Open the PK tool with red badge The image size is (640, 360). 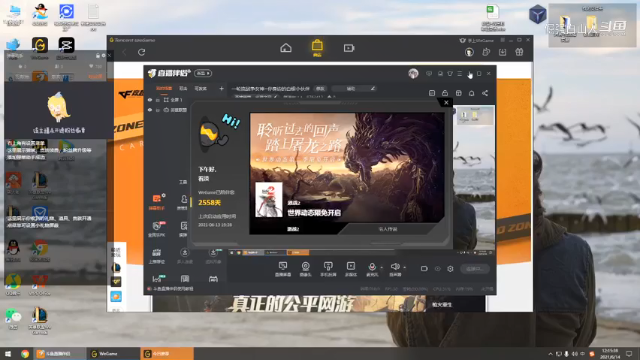coord(157,229)
